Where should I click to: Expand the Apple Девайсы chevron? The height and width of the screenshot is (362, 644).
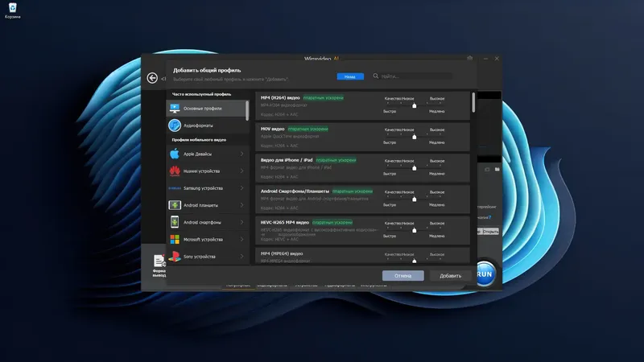pyautogui.click(x=242, y=154)
